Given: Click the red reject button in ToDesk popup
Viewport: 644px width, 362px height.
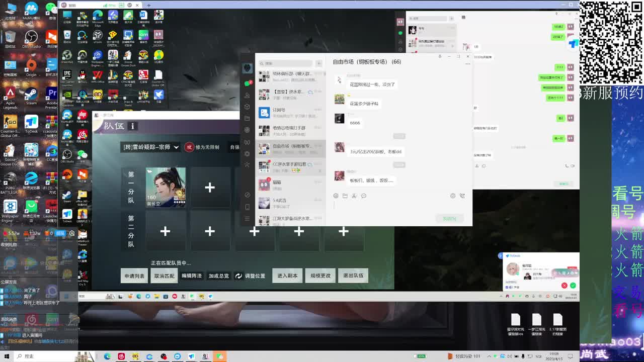Looking at the screenshot, I should [x=564, y=286].
